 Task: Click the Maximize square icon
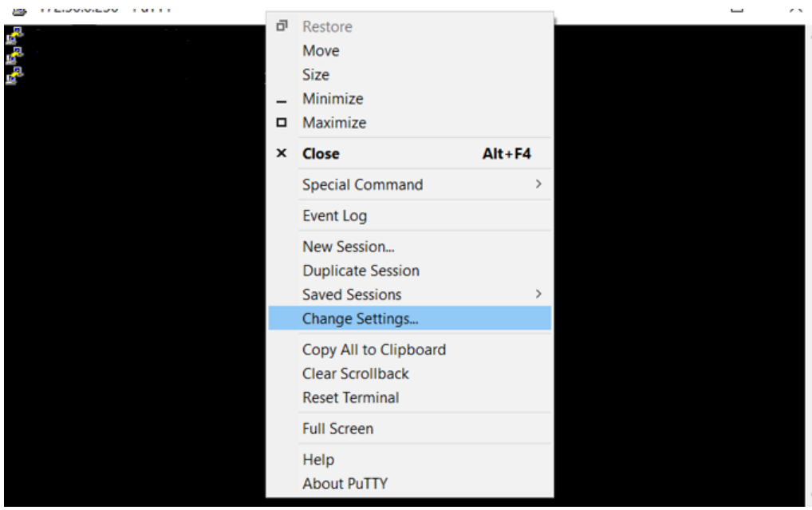point(282,122)
